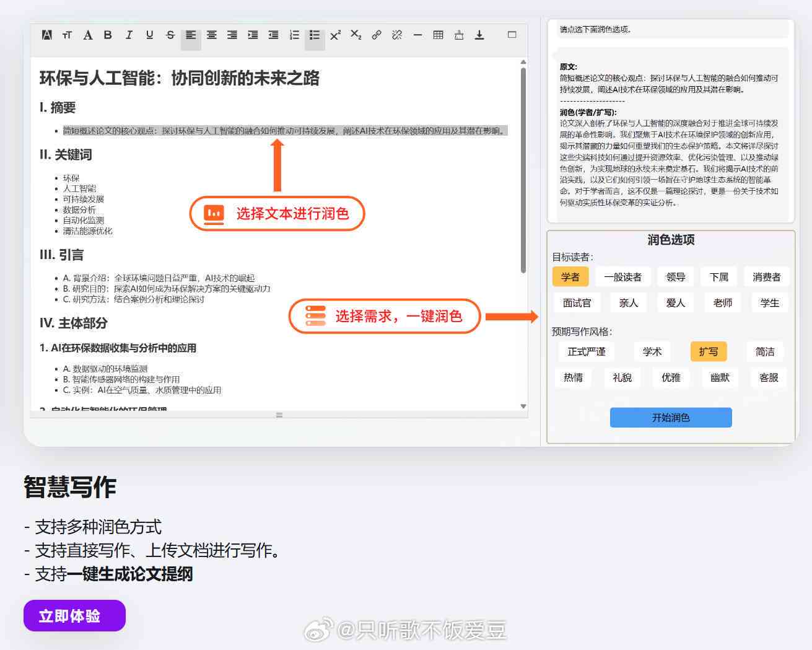Click the editor bottom resize handle

pos(279,415)
